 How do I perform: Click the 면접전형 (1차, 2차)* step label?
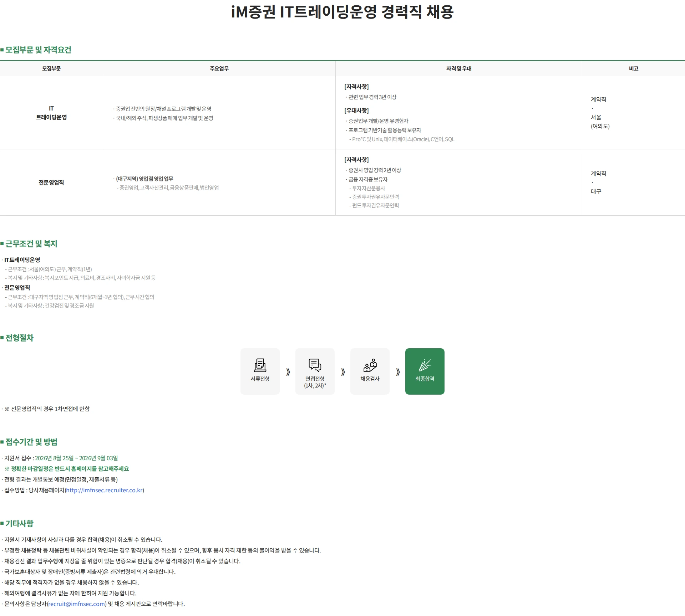(315, 382)
